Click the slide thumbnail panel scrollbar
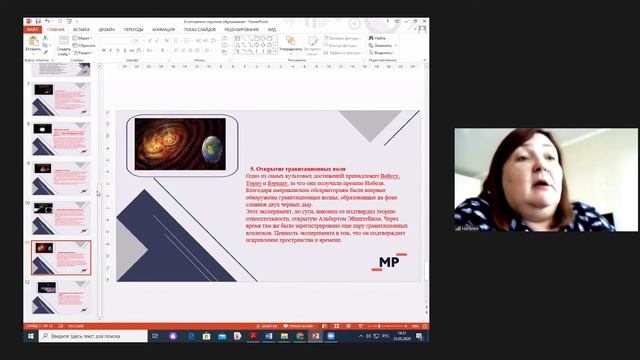This screenshot has width=640, height=360. point(100,191)
